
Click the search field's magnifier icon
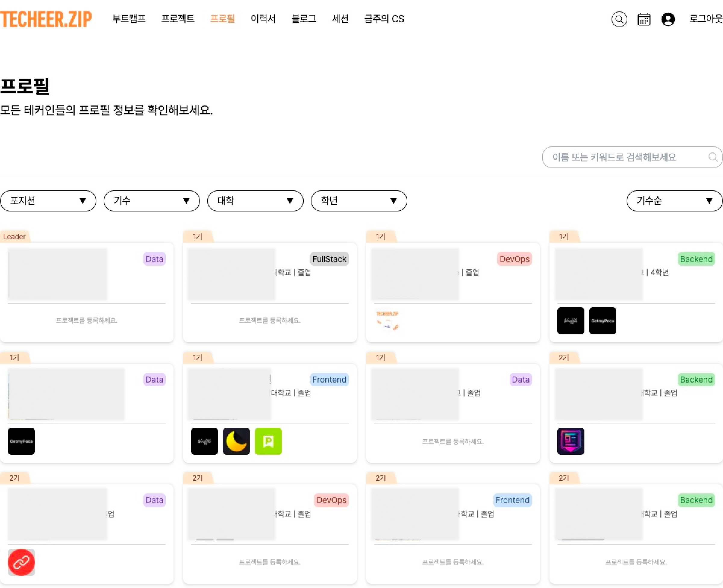(712, 157)
